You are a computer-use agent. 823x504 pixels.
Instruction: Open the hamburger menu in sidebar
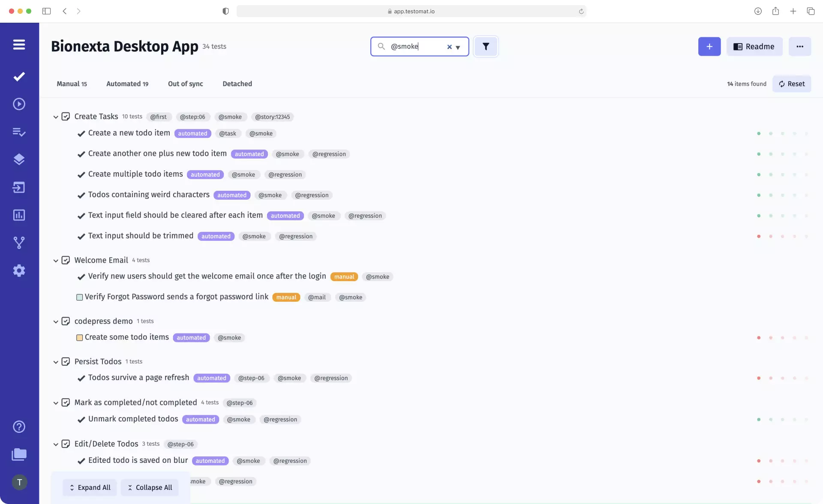[19, 45]
